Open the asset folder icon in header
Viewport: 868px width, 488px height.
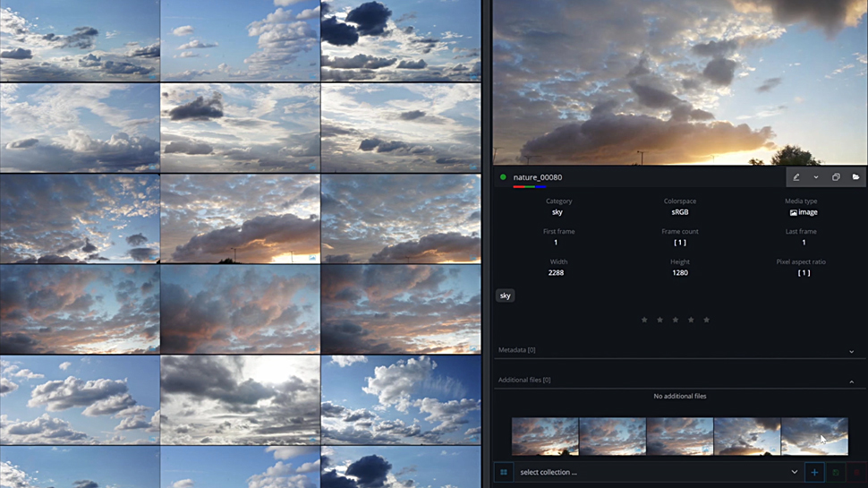coord(855,177)
